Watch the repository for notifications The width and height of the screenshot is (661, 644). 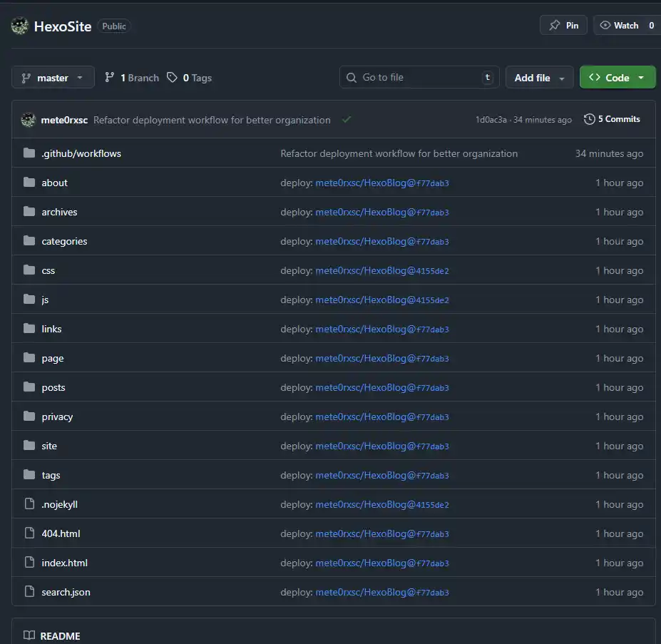click(618, 26)
